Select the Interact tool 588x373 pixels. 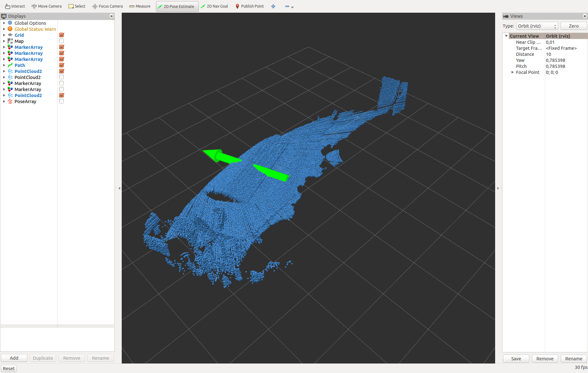point(15,6)
